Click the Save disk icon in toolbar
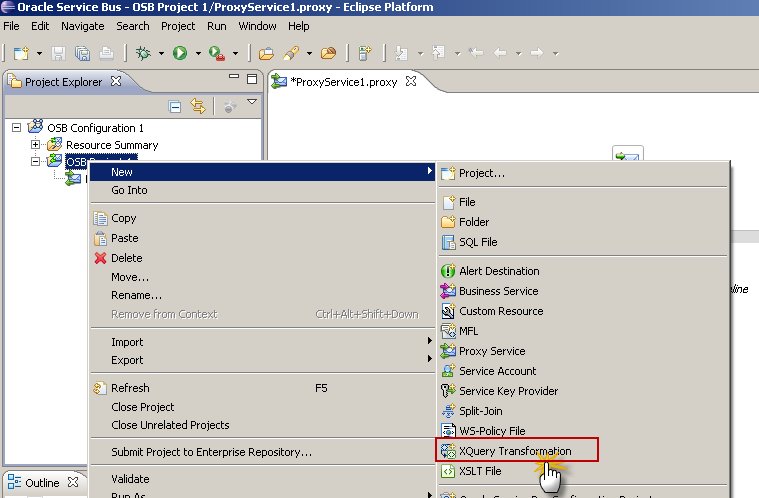This screenshot has height=498, width=759. tap(59, 53)
